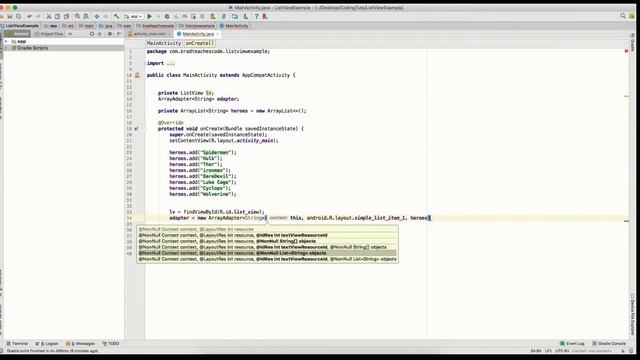Click the MainActivity breadcrumb
640x360 pixels.
pos(234,26)
